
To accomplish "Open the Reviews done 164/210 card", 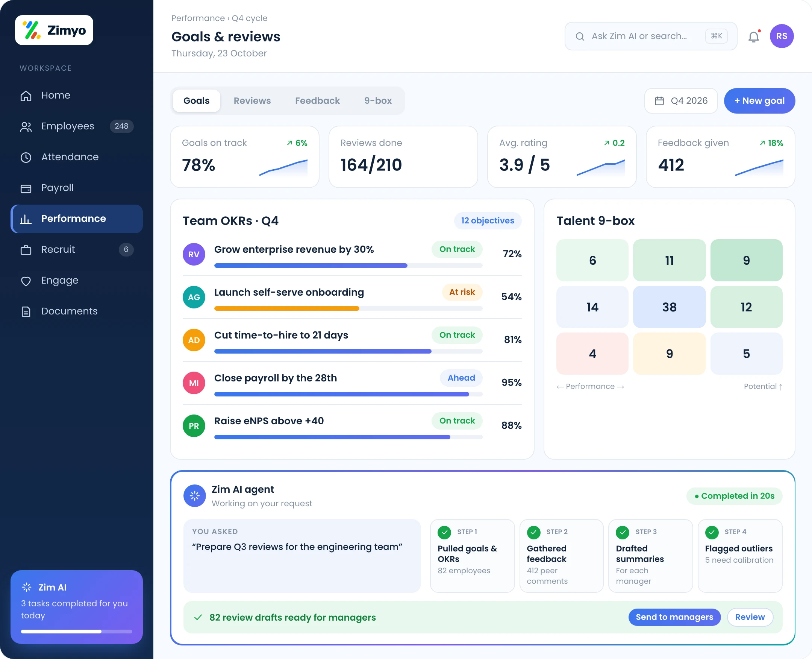I will pos(403,157).
